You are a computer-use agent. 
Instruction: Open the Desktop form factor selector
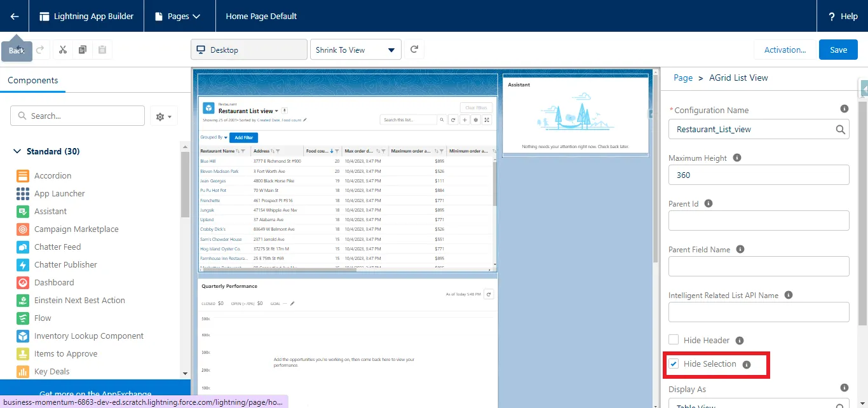(x=249, y=50)
